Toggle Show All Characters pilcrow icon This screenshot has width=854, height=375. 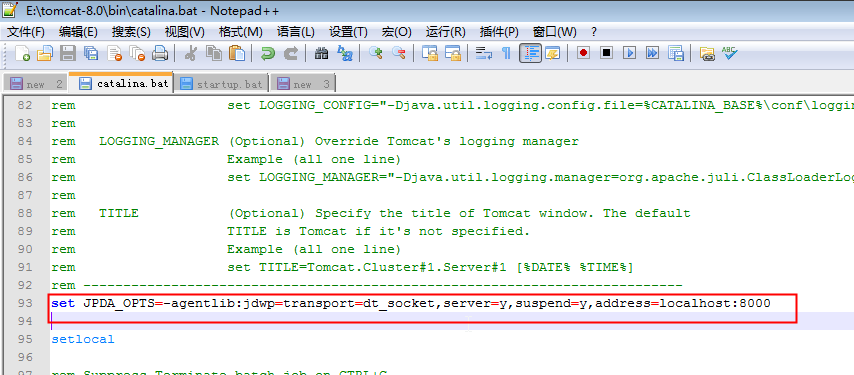tap(507, 53)
